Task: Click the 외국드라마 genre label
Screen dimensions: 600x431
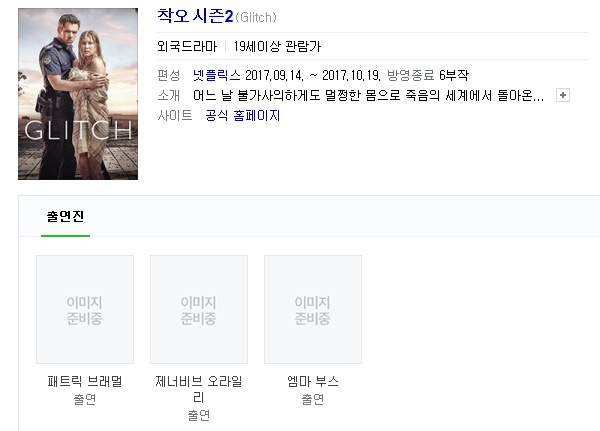Action: 187,47
